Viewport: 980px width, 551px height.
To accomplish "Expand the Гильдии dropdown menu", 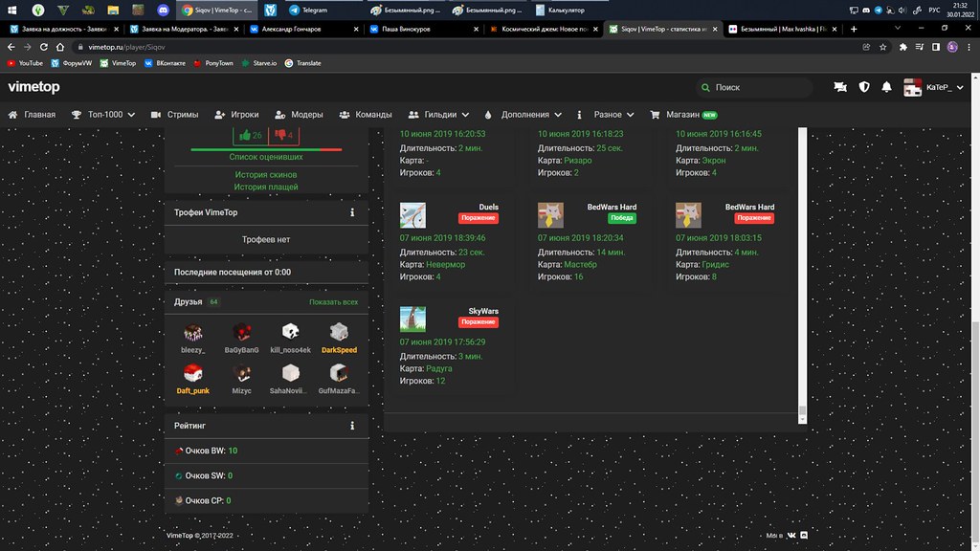I will click(x=439, y=115).
